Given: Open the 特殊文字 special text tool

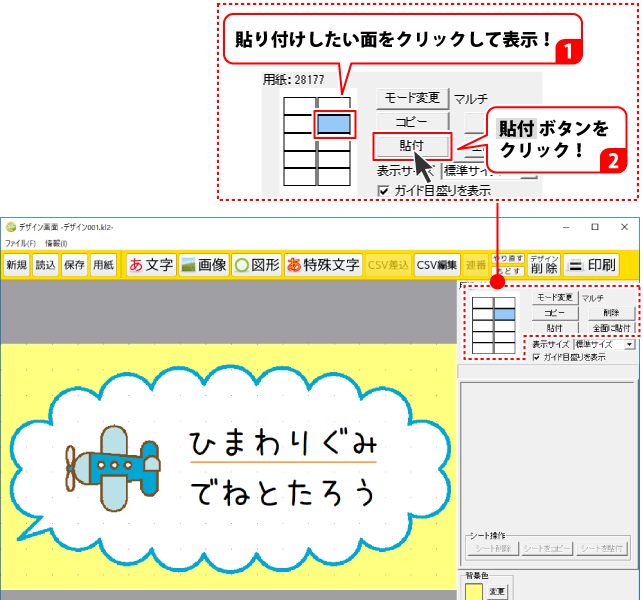Looking at the screenshot, I should pos(323,265).
